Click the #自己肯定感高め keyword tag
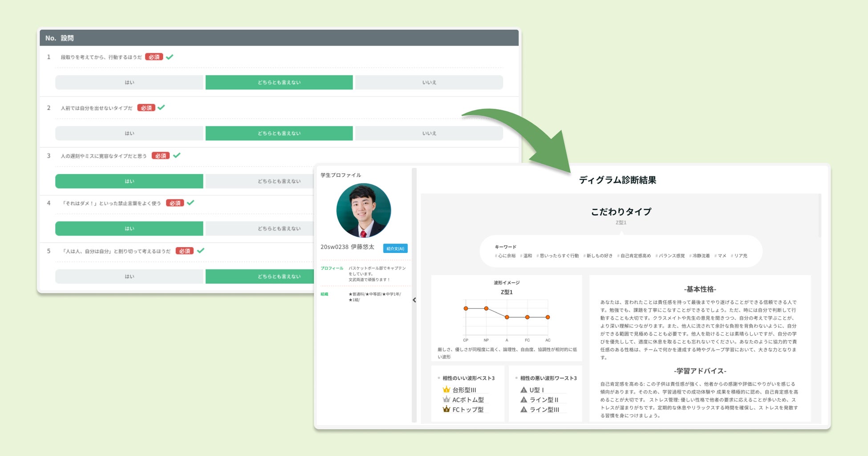The width and height of the screenshot is (868, 456). [634, 256]
